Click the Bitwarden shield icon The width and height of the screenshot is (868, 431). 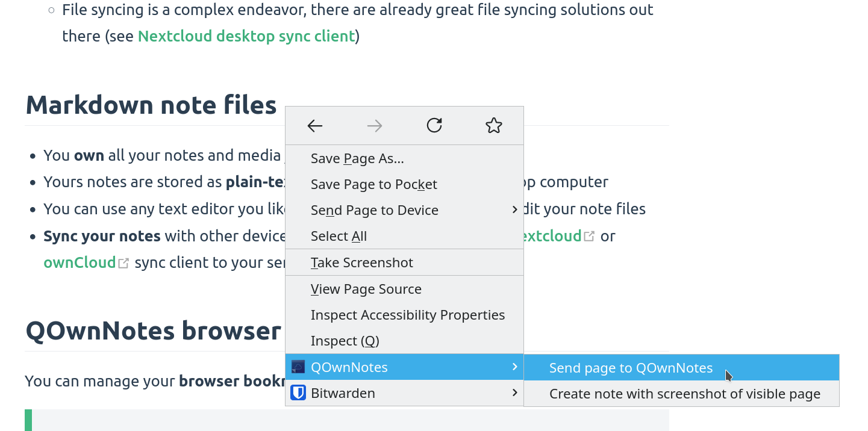(298, 393)
